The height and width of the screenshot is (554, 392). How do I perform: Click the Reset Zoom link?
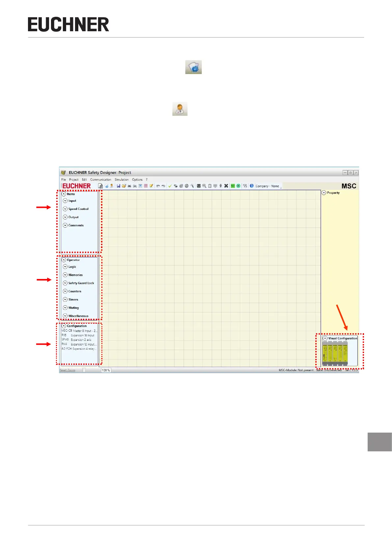[x=67, y=370]
